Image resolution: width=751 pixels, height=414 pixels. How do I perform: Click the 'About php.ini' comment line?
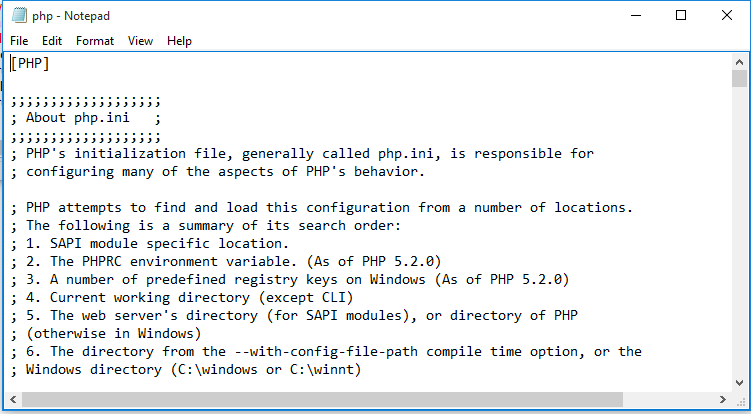click(x=86, y=118)
